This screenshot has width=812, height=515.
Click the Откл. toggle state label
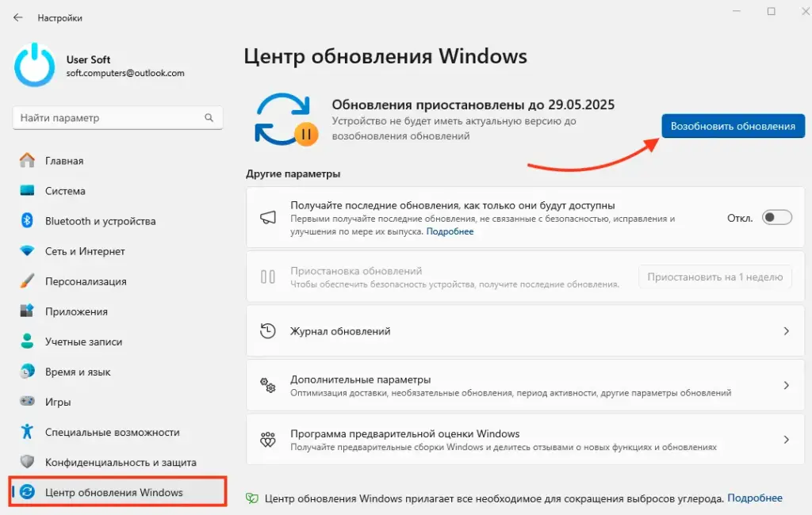coord(740,218)
